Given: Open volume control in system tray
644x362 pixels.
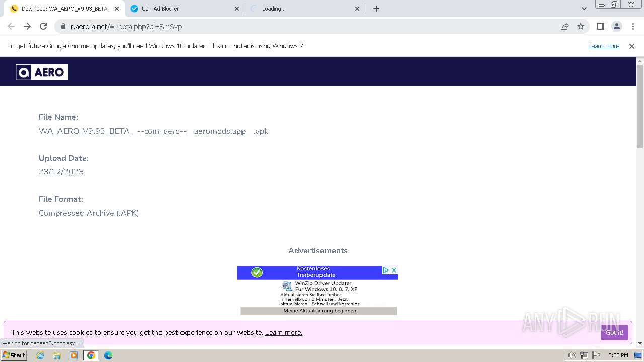Looking at the screenshot, I should [x=572, y=355].
